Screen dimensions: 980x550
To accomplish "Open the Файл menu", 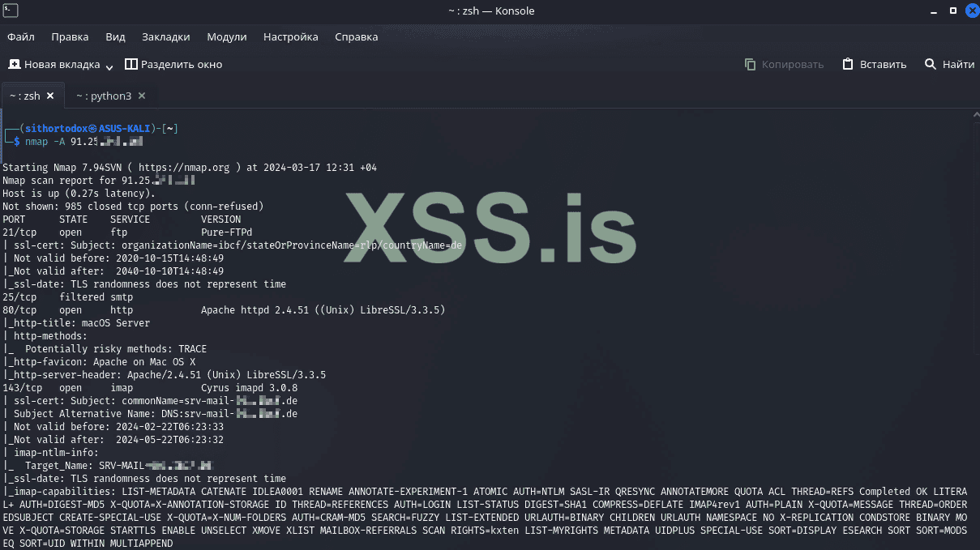I will point(21,37).
